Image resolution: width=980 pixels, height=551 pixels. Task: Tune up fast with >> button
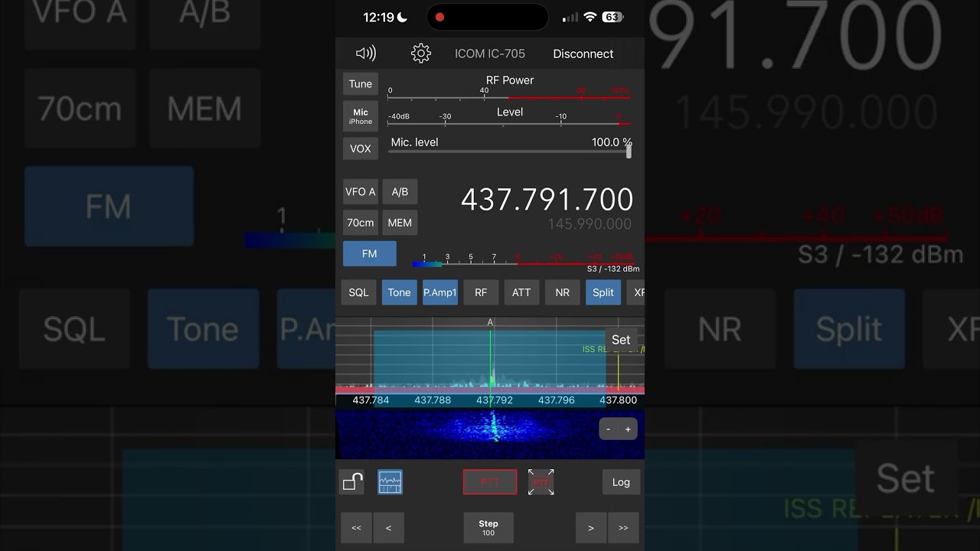(x=623, y=528)
